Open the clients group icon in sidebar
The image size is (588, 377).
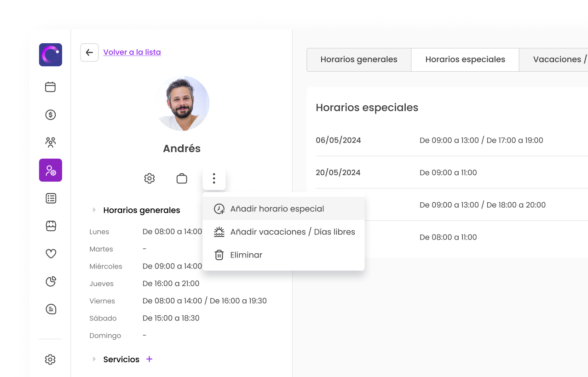click(x=51, y=142)
